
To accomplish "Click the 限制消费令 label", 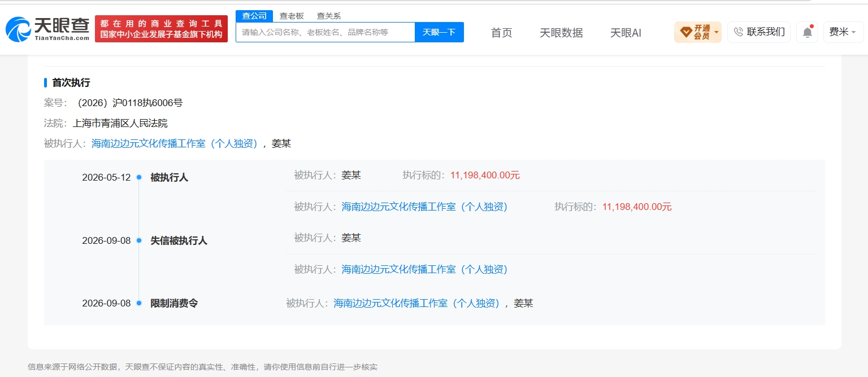I will [x=174, y=303].
